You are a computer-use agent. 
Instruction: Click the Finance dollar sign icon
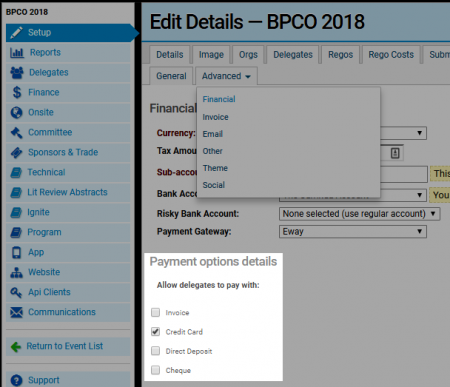click(x=17, y=92)
